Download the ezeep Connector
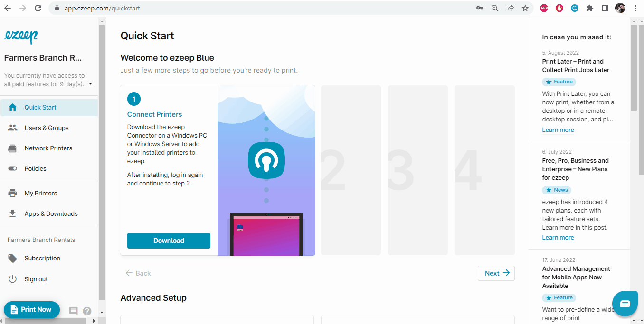This screenshot has width=644, height=324. tap(169, 241)
